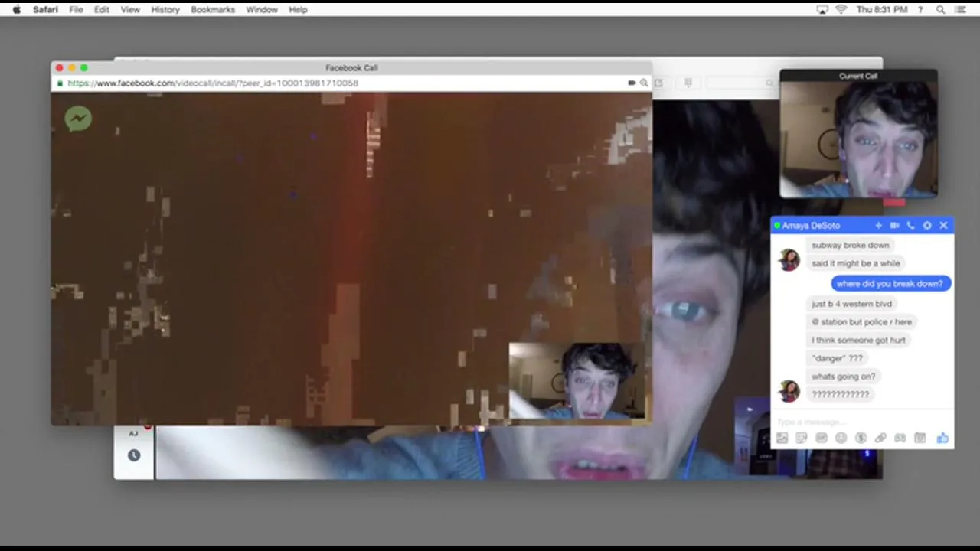The image size is (980, 551).
Task: Click the "subway broke down" message
Action: click(x=851, y=246)
